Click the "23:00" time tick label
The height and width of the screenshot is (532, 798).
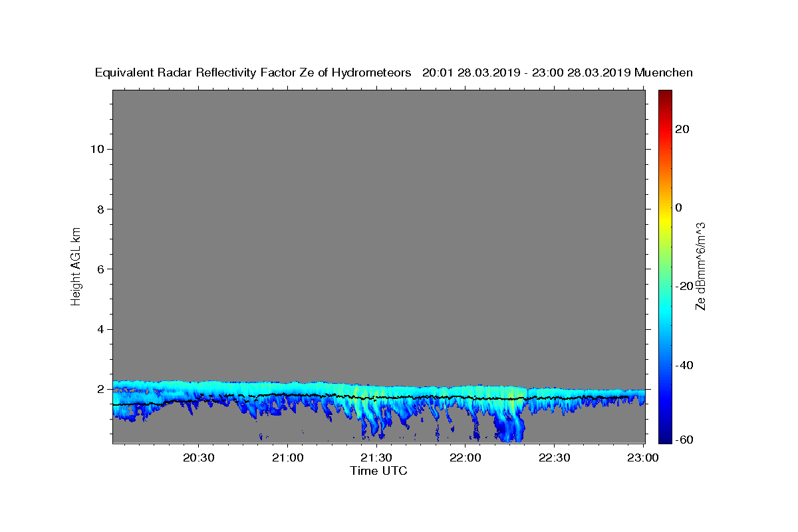[643, 458]
